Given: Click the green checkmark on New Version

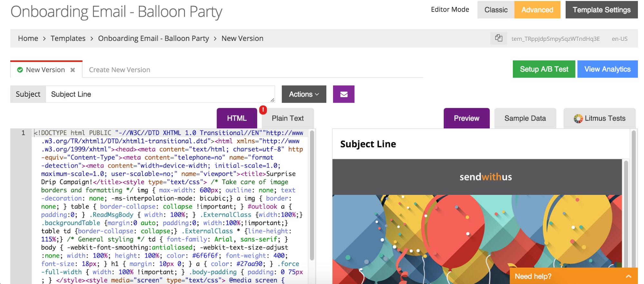Looking at the screenshot, I should pyautogui.click(x=20, y=70).
